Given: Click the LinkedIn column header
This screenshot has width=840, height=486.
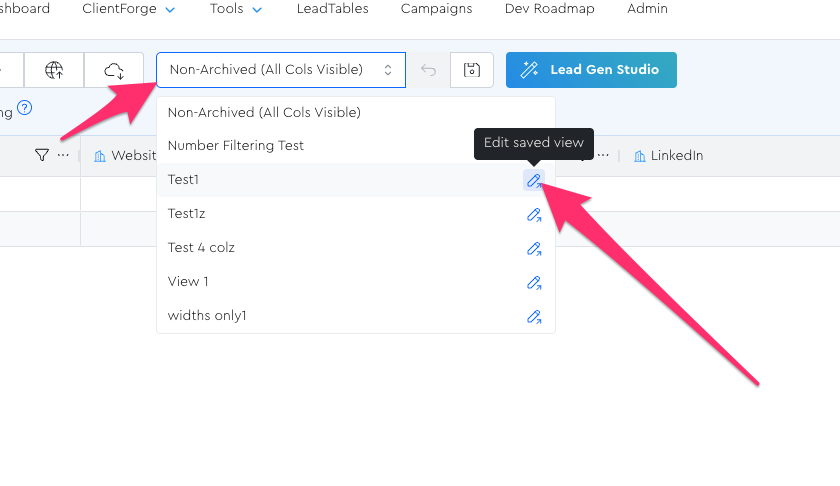Looking at the screenshot, I should click(676, 155).
